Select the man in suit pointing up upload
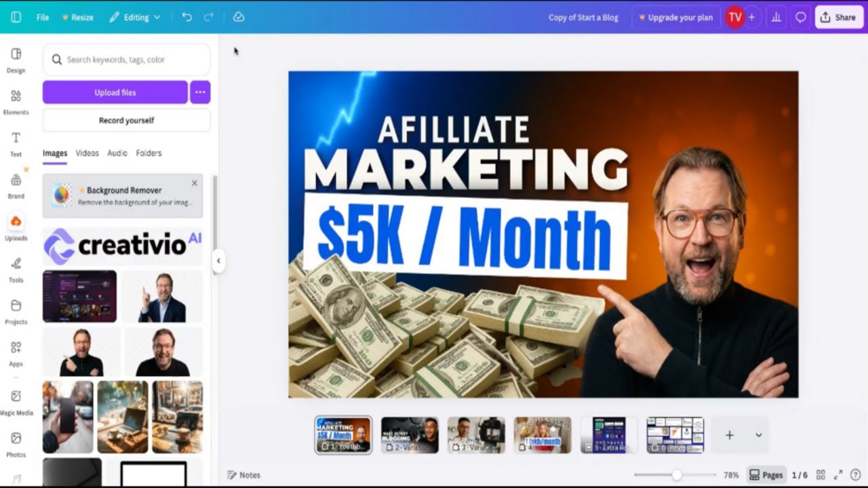 pyautogui.click(x=162, y=296)
